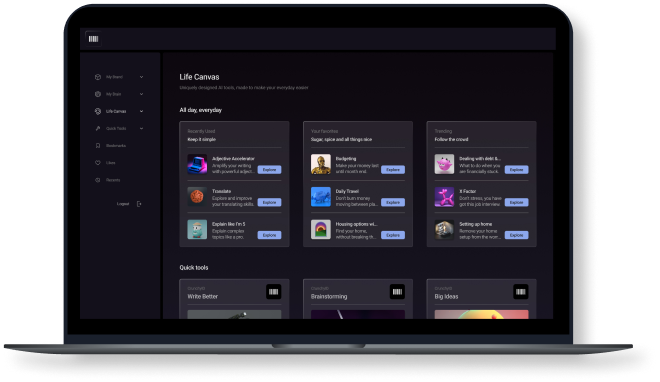Click the Likes heart icon
This screenshot has width=660, height=382.
[98, 163]
